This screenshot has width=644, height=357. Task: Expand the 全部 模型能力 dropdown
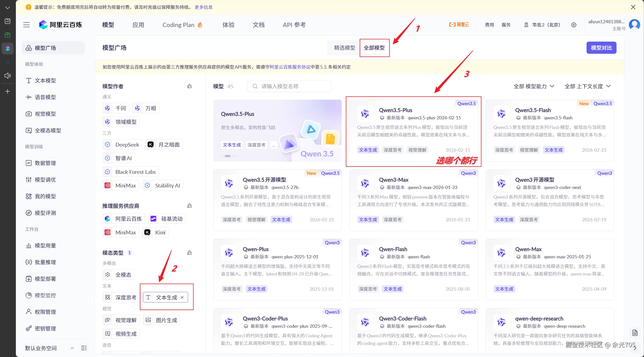click(x=534, y=86)
